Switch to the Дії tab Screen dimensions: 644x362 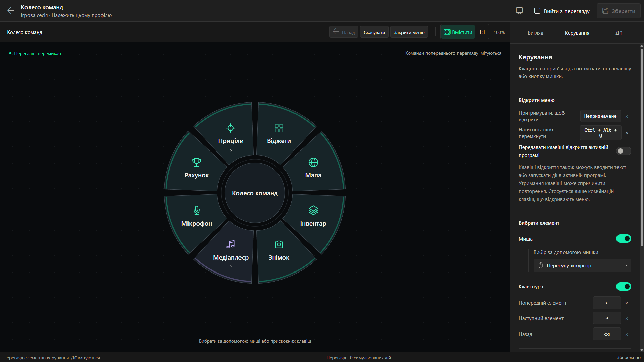tap(619, 33)
